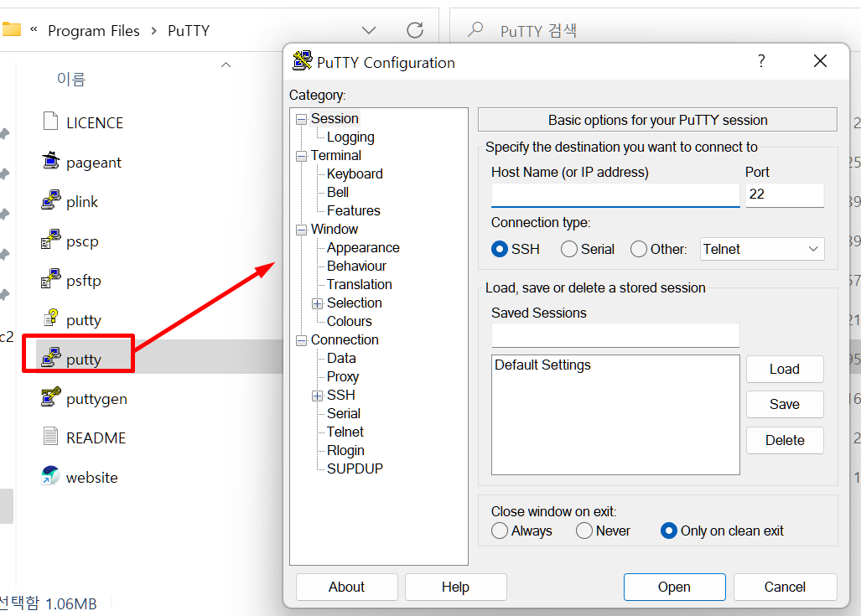Image resolution: width=861 pixels, height=616 pixels.
Task: Click PuTTY in the breadcrumb path
Action: (x=189, y=31)
